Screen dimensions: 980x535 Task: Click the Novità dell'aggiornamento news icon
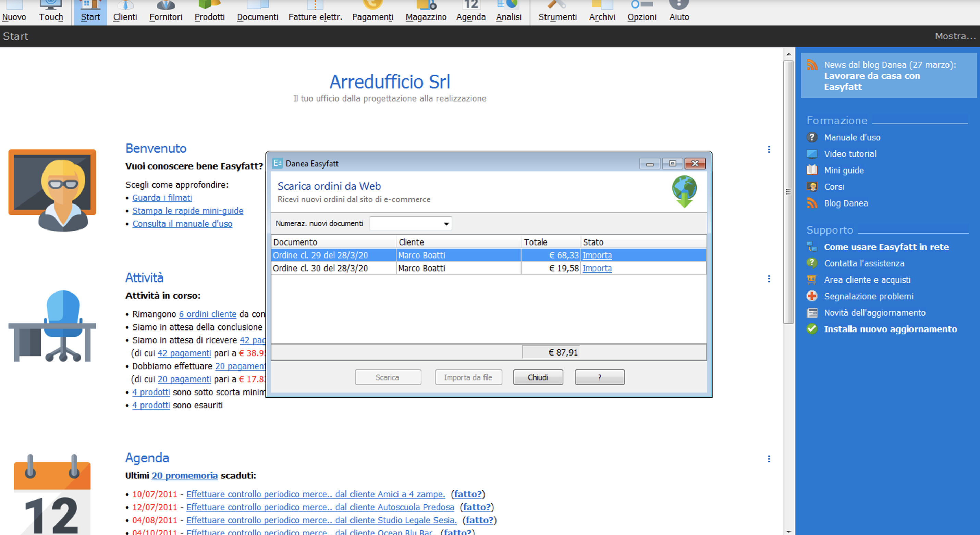click(x=812, y=313)
